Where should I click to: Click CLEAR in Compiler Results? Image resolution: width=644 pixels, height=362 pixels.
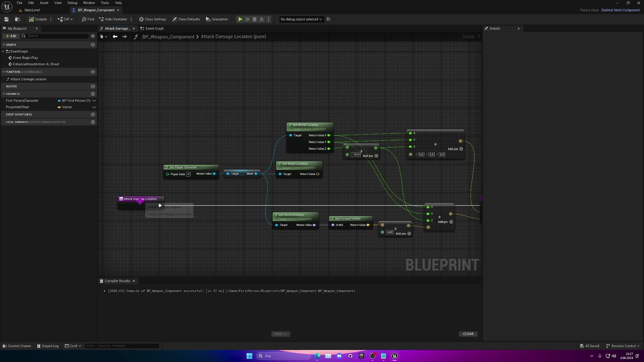(x=468, y=334)
